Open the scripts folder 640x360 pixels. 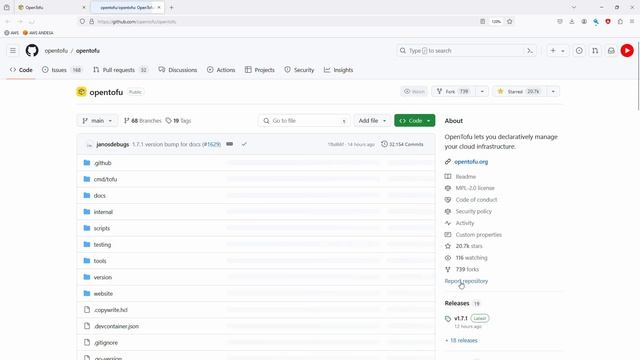click(x=102, y=228)
